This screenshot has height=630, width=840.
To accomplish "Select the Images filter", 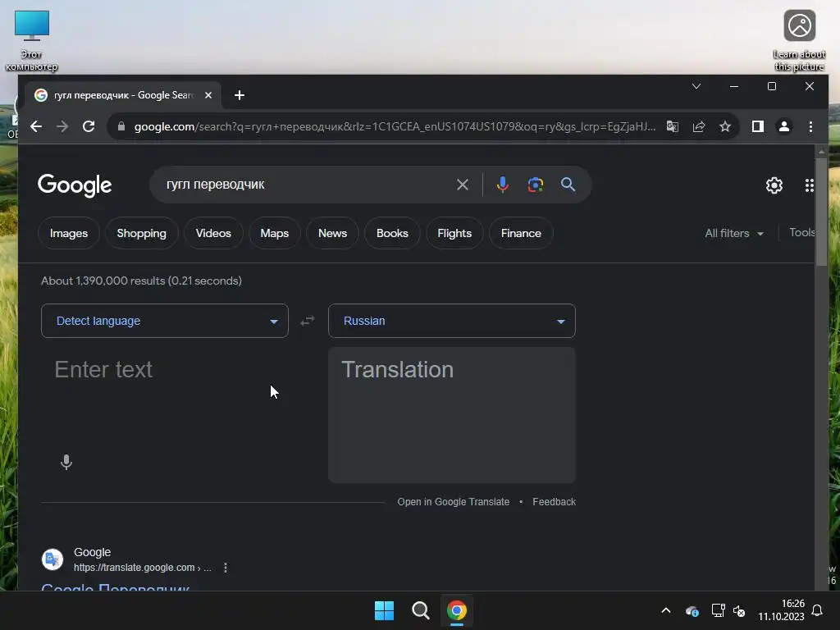I will 69,233.
